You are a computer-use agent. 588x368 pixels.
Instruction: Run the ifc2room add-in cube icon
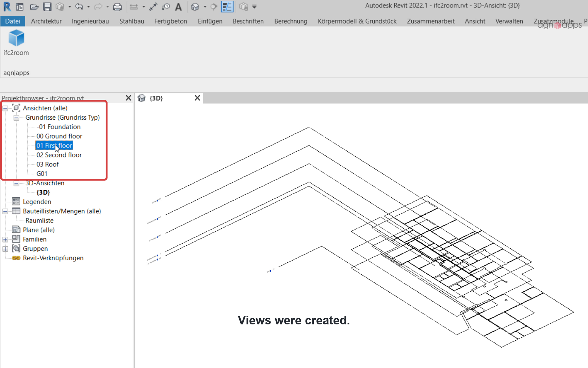[16, 38]
